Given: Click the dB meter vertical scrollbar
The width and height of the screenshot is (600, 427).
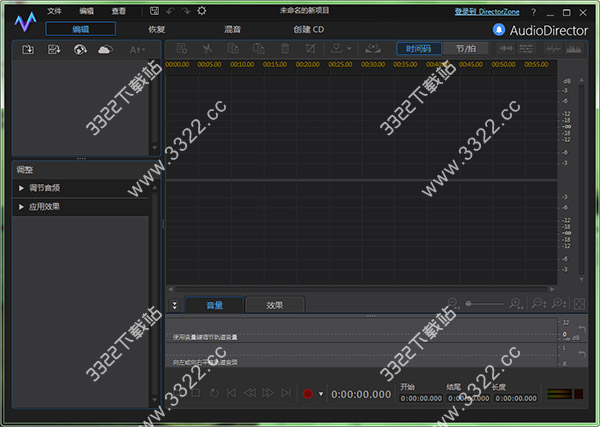Looking at the screenshot, I should [581, 179].
